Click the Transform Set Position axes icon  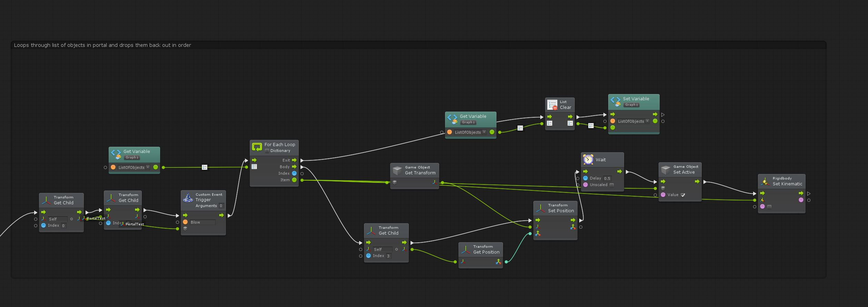tap(540, 208)
